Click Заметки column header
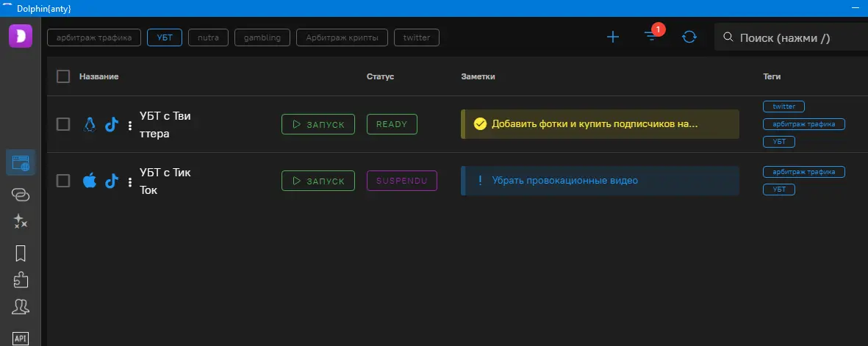Image resolution: width=868 pixels, height=346 pixels. click(x=478, y=76)
